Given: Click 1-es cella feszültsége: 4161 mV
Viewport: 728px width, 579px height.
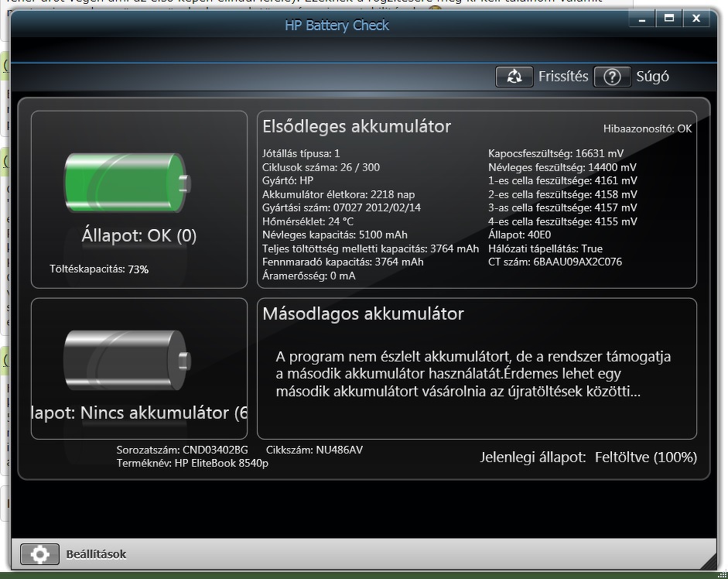Looking at the screenshot, I should click(x=562, y=180).
